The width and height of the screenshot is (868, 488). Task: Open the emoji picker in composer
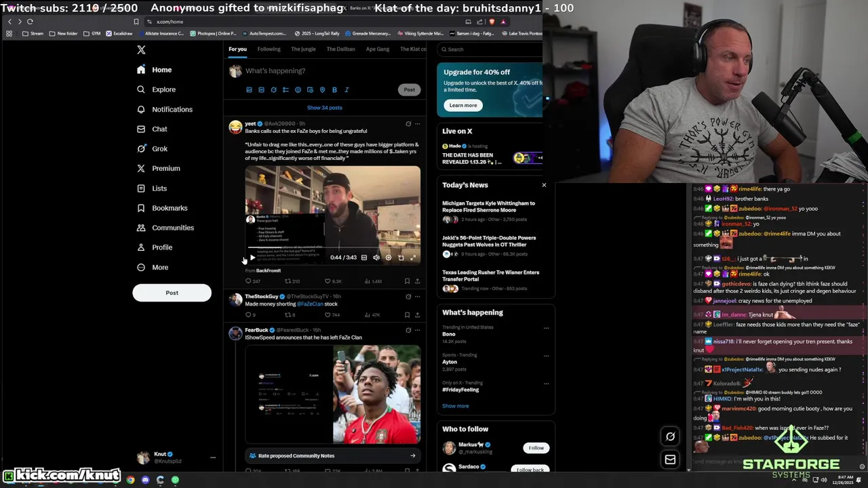[x=298, y=89]
